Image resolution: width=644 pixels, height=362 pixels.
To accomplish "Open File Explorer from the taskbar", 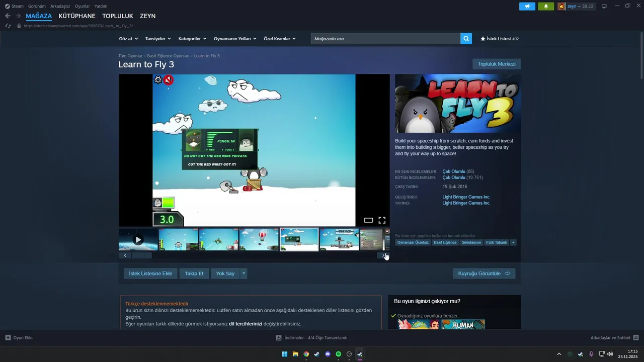I will click(x=295, y=354).
